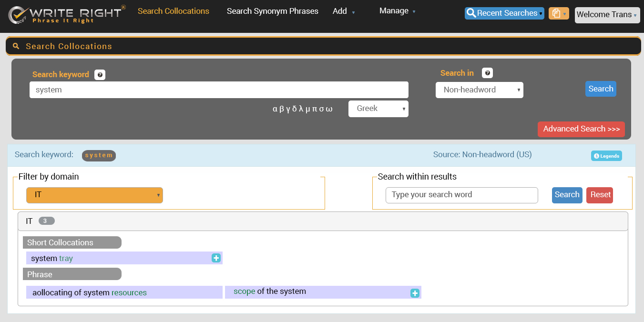Click the plus icon on system tray

pos(216,258)
